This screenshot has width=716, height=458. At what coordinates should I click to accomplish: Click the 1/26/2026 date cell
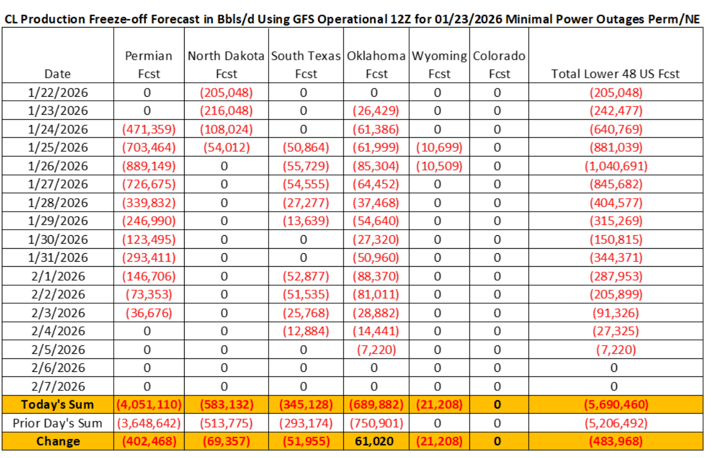click(65, 165)
